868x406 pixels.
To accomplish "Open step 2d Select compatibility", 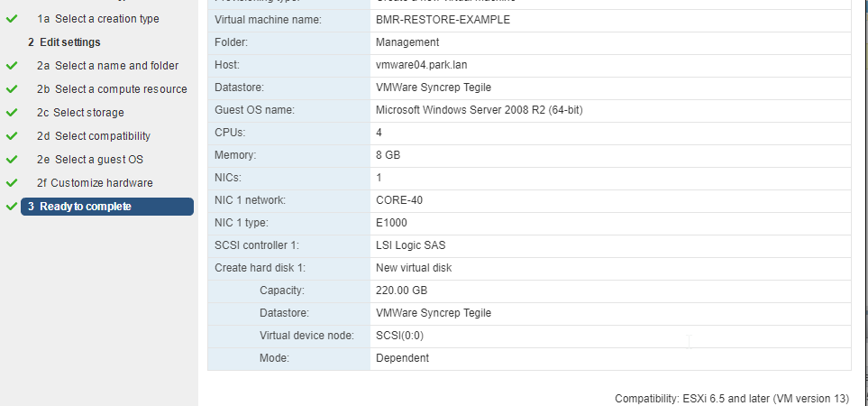I will 94,136.
